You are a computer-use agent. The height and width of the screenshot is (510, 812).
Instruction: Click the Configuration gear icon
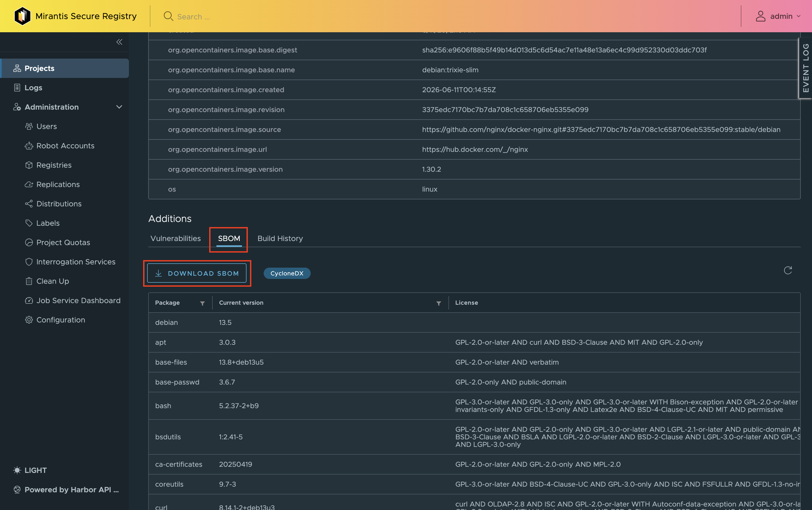(x=29, y=320)
